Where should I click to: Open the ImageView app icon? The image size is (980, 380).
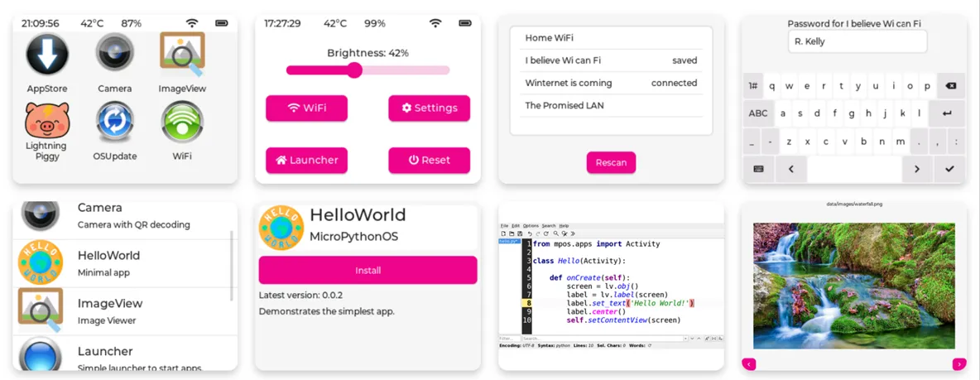coord(182,55)
